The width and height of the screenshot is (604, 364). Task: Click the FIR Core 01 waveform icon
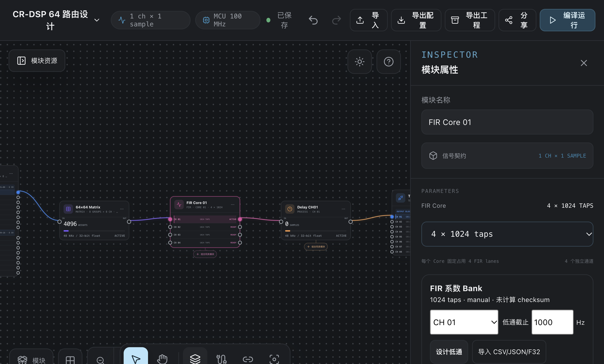(179, 205)
